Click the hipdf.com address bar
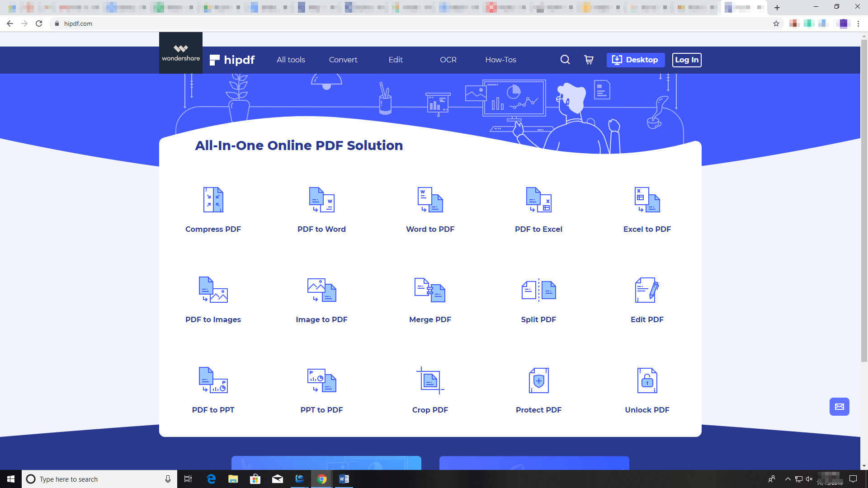Image resolution: width=868 pixels, height=488 pixels. tap(78, 23)
